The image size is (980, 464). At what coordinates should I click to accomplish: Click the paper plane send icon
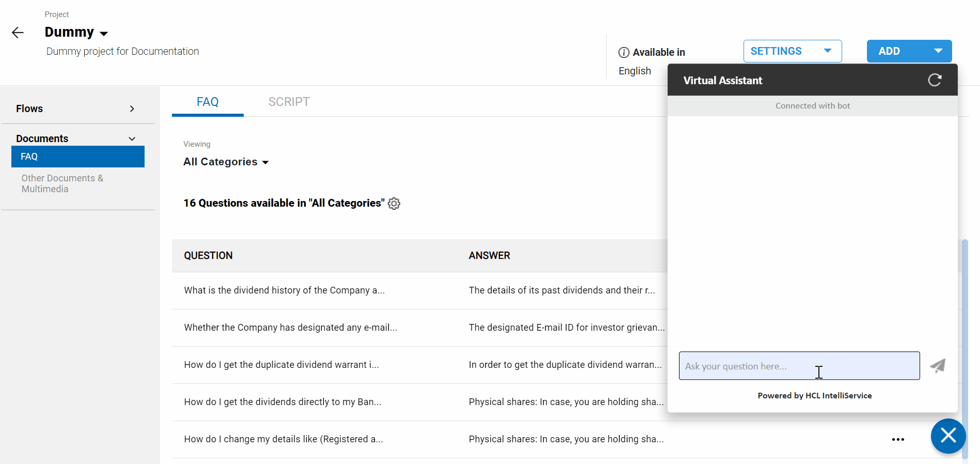(938, 366)
